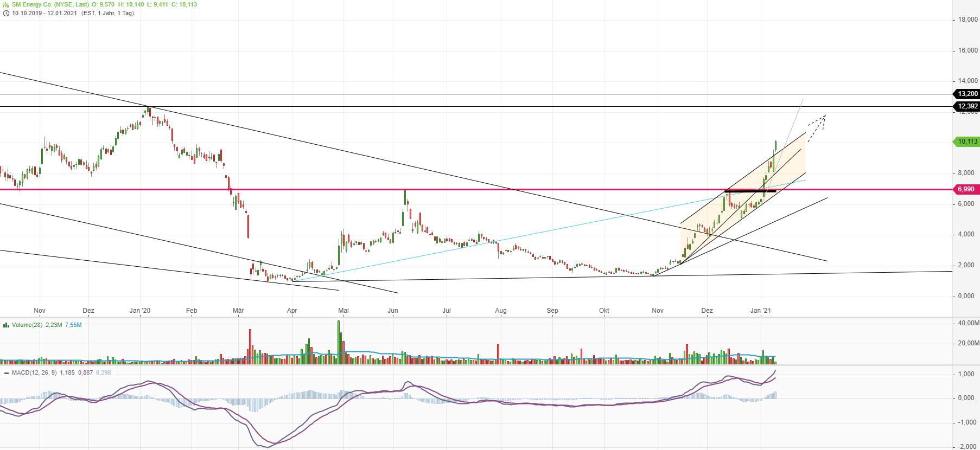Click the MACD line legend icon
Screen dimensions: 980x450
(6, 373)
